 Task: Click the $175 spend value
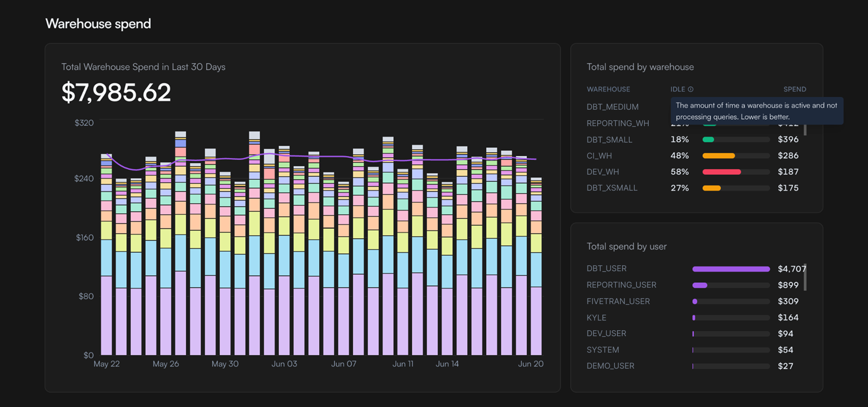click(x=788, y=188)
